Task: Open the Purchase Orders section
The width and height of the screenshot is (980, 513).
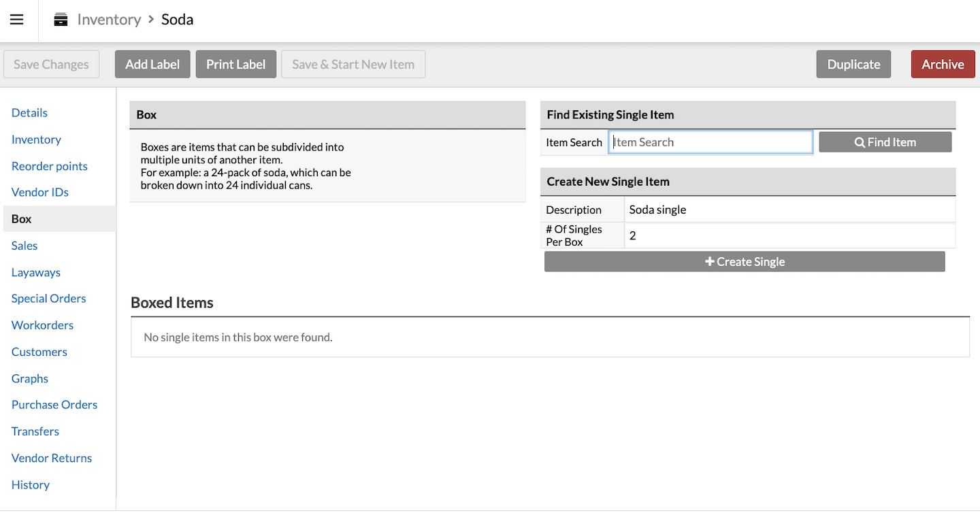Action: (54, 405)
